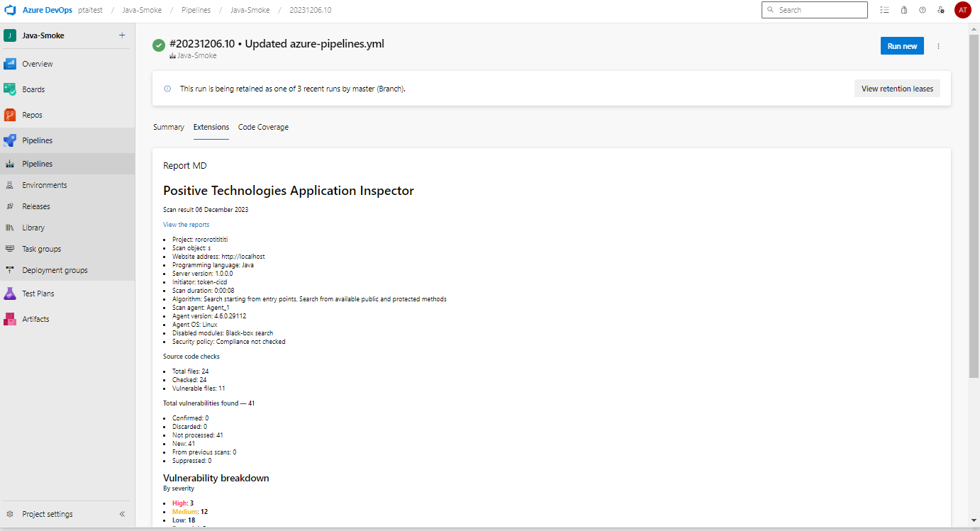Navigate to Test Plans
This screenshot has height=531, width=980.
click(39, 293)
